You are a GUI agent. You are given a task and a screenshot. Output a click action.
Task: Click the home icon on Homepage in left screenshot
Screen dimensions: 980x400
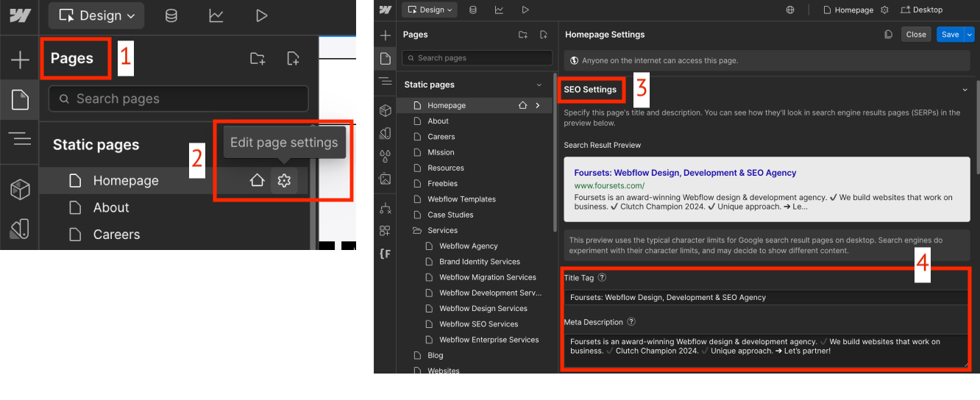pos(257,180)
